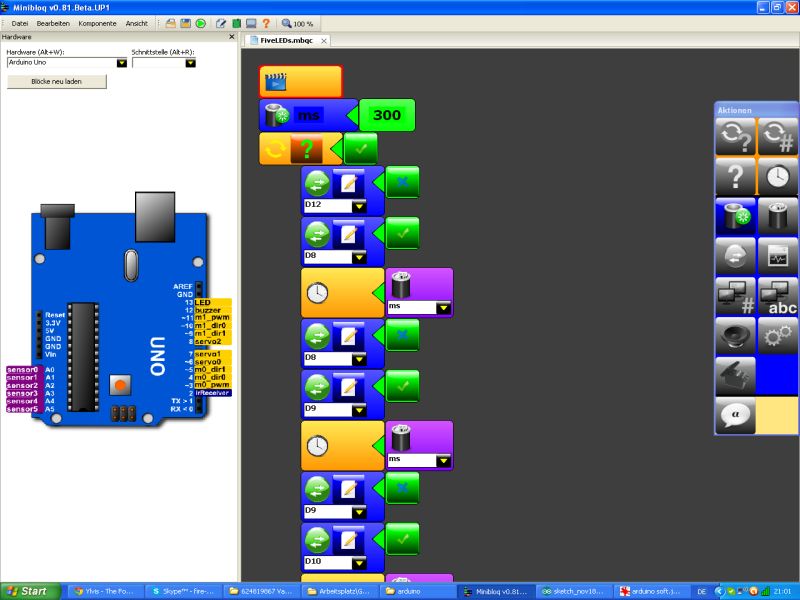This screenshot has width=800, height=600.
Task: Click the edit code pencil toolbar icon
Action: 221,23
